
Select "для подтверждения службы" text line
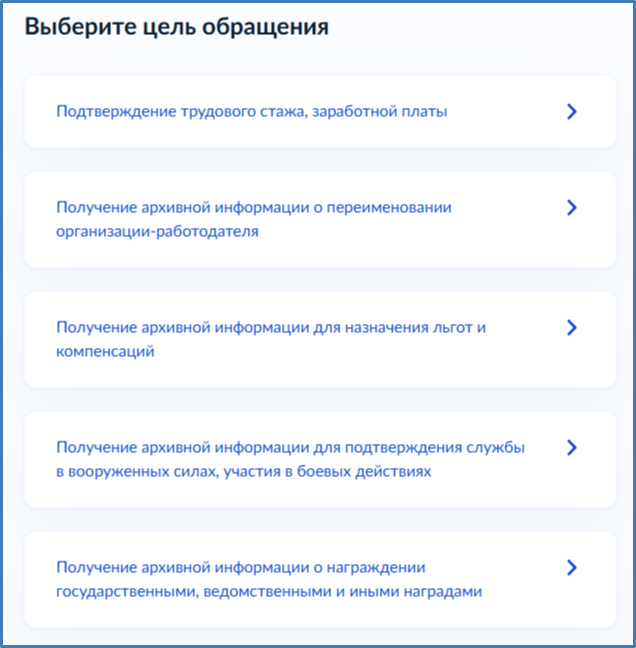[x=290, y=447]
